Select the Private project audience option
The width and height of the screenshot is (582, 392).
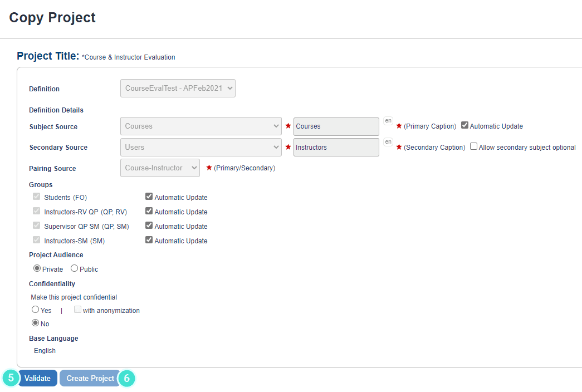[x=37, y=268]
